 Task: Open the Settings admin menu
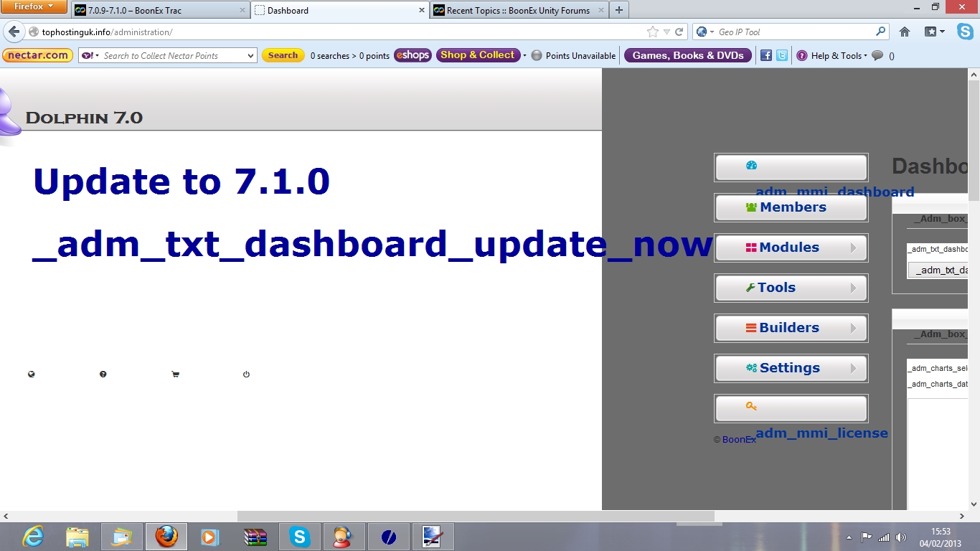pyautogui.click(x=791, y=368)
